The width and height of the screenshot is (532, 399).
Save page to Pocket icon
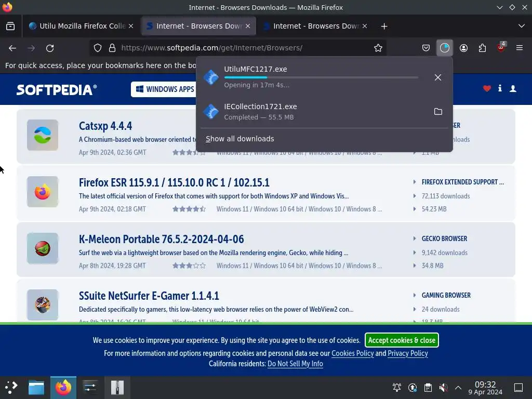tap(426, 48)
